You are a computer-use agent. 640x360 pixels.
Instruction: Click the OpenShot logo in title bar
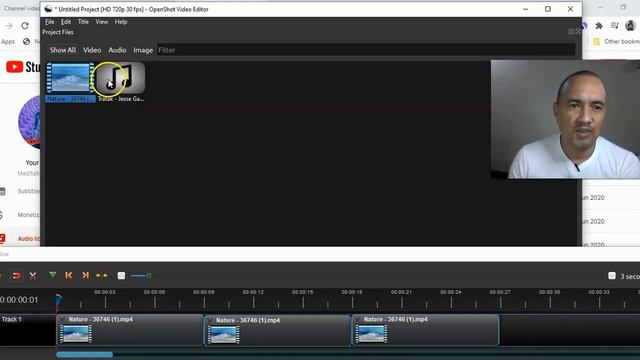48,9
